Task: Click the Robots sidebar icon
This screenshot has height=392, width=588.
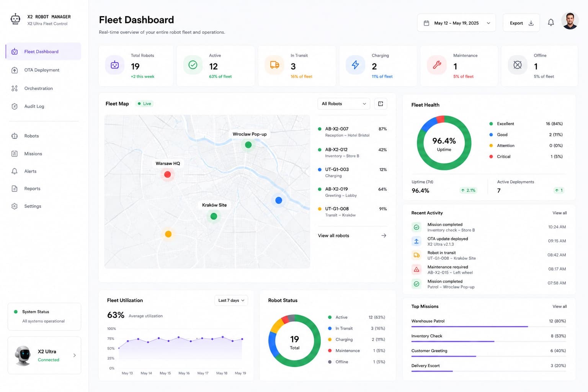Action: coord(15,136)
